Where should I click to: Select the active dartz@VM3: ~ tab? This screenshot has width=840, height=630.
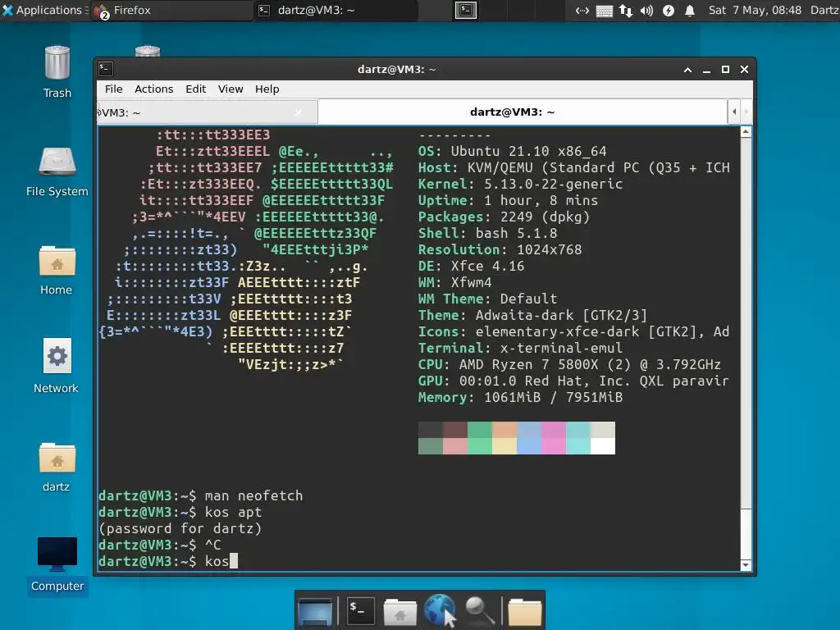click(523, 112)
